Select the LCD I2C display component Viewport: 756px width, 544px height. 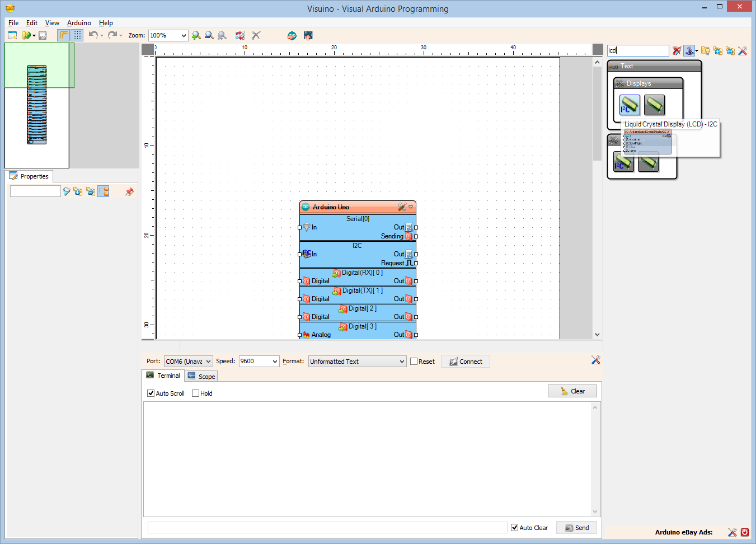[628, 105]
